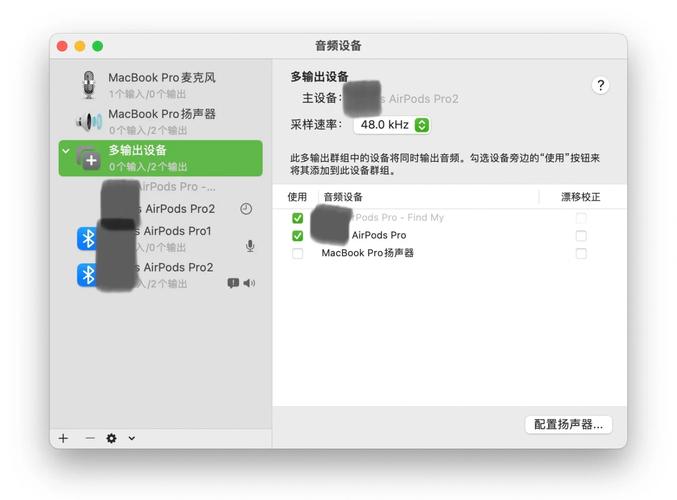Click MacBook Pro扬声器 name in device table
Viewport: 677px width, 500px height.
point(367,253)
